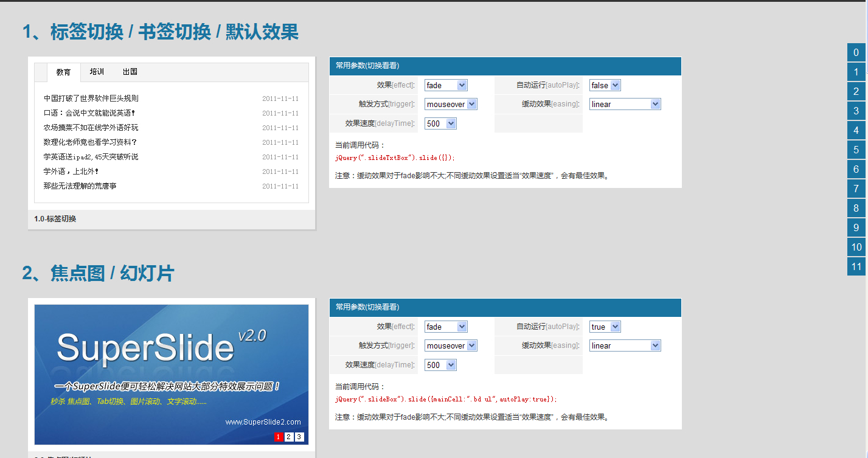
Task: Open news link 那些无法理解的荒唐事
Action: pos(80,186)
